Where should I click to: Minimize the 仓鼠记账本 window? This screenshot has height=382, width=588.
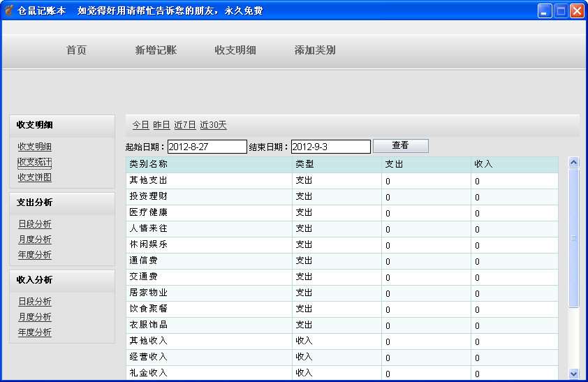[545, 11]
